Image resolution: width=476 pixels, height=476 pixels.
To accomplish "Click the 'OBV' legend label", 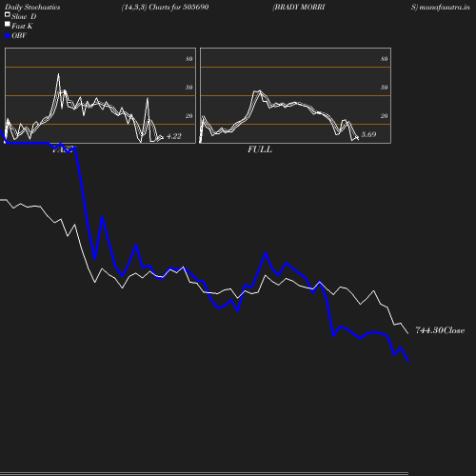I will [19, 35].
